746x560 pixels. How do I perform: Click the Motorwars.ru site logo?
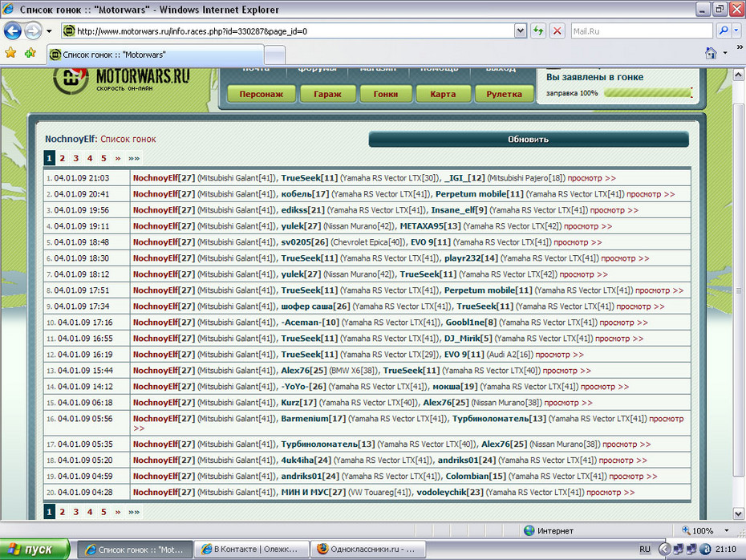tap(122, 80)
